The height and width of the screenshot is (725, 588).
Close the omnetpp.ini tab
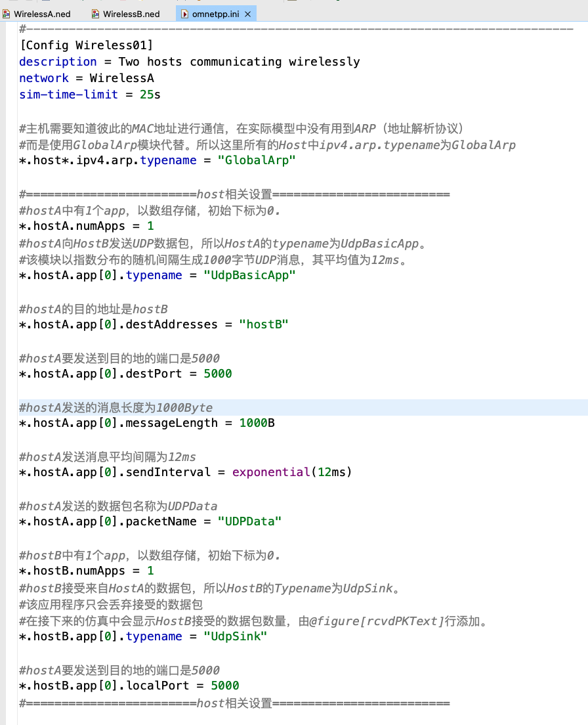click(x=248, y=12)
